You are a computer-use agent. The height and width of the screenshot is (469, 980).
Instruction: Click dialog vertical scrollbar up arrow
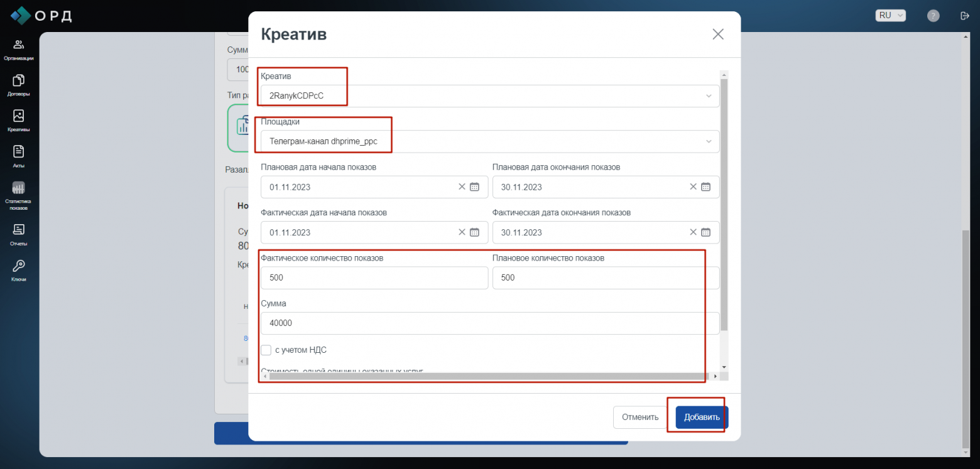(724, 74)
